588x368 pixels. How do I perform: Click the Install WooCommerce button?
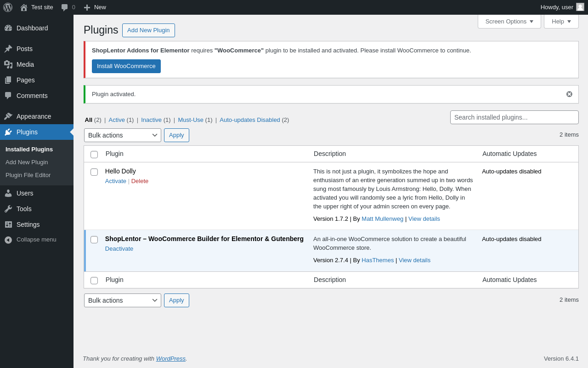point(126,66)
